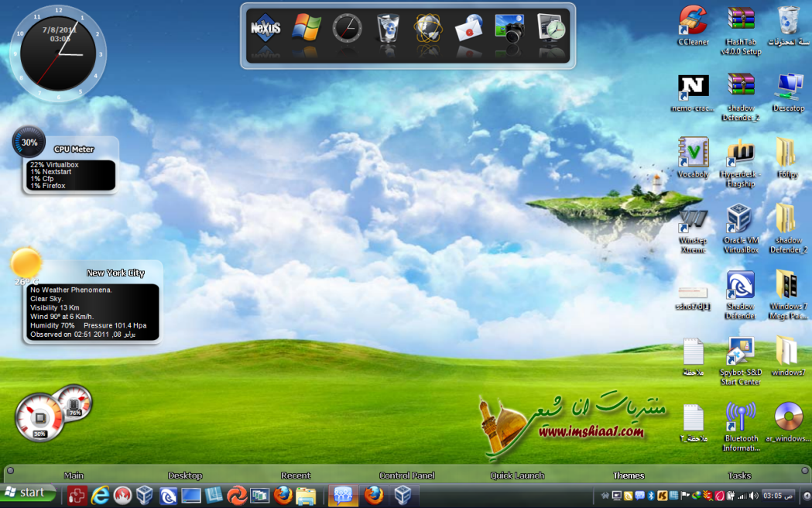Viewport: 812px width, 508px height.
Task: Open the Control Panel tab on the shelf
Action: [x=407, y=475]
